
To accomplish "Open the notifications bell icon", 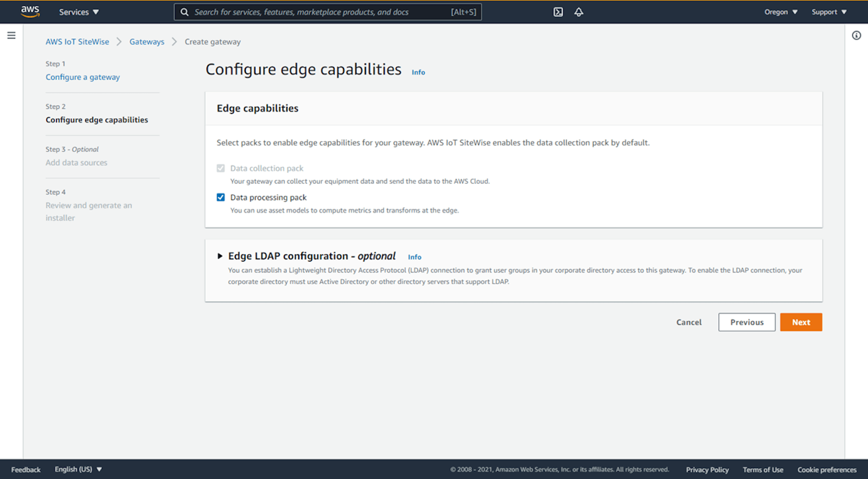I will (x=579, y=12).
